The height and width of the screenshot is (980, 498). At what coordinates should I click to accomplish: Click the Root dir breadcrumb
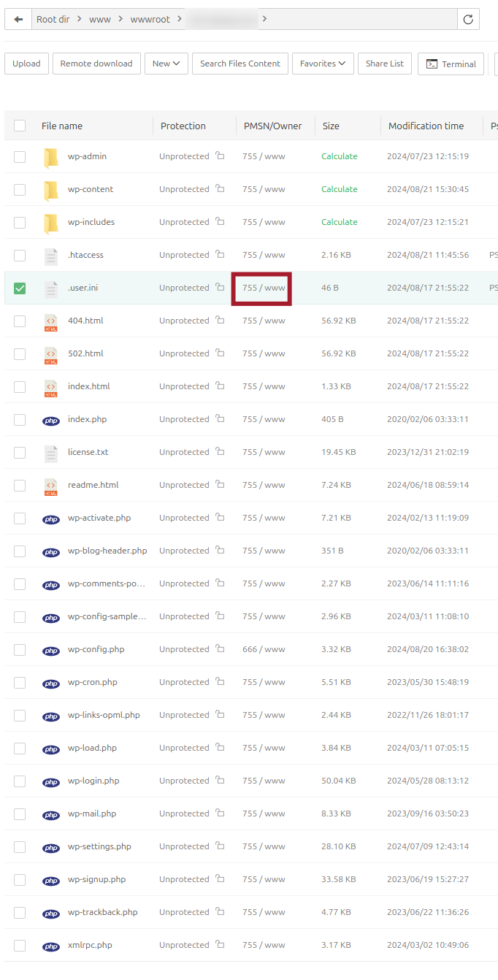pos(53,19)
